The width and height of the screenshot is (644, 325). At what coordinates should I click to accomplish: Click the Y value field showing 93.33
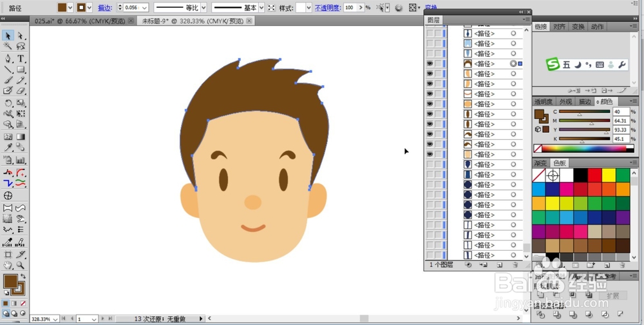(x=621, y=130)
